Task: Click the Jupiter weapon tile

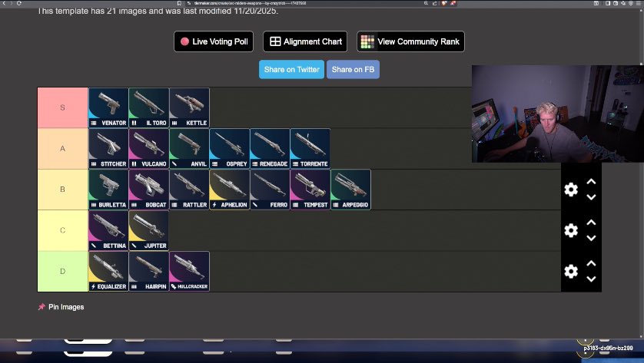Action: tap(148, 230)
